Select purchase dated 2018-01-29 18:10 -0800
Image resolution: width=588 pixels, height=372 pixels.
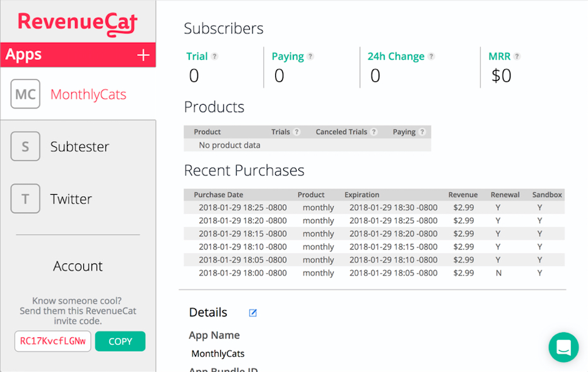[x=374, y=247]
